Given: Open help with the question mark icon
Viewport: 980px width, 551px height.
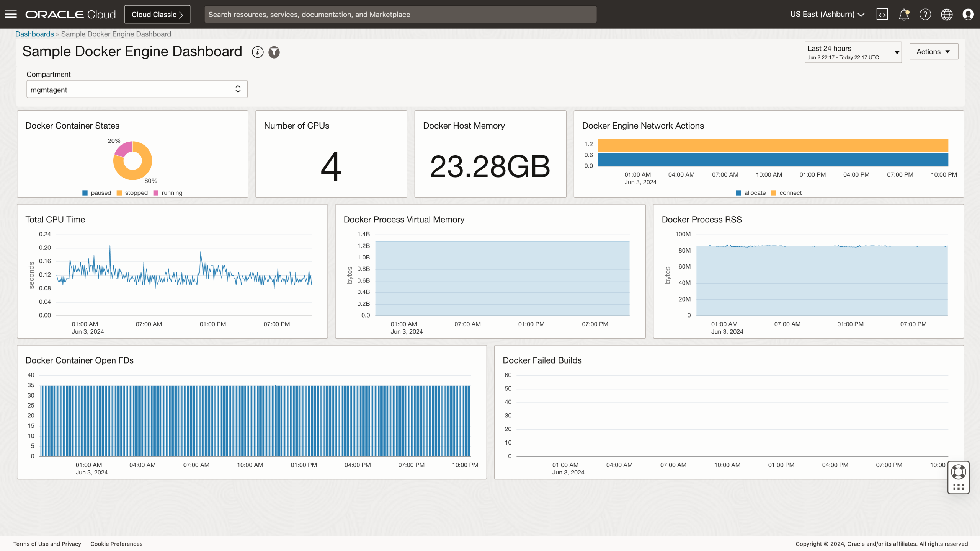Looking at the screenshot, I should coord(925,14).
